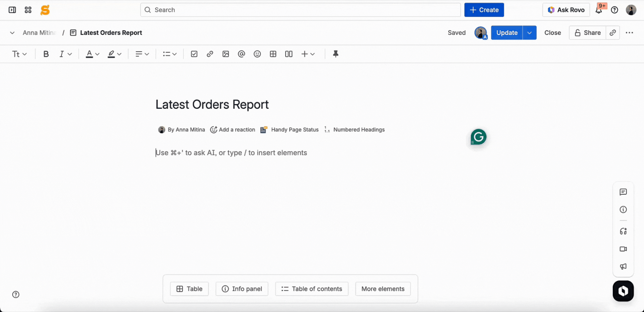Screen dimensions: 644x312
Task: Click the Update button to publish
Action: (506, 33)
